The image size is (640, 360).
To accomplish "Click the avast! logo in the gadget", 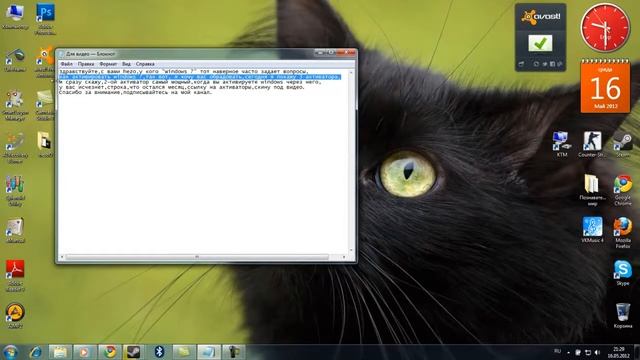I will click(x=540, y=17).
